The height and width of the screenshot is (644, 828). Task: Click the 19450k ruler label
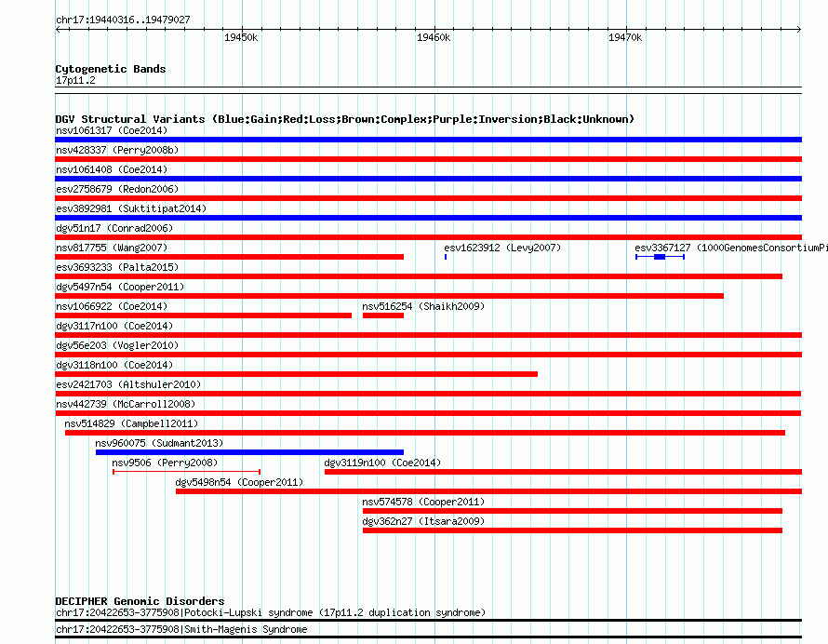[x=241, y=37]
